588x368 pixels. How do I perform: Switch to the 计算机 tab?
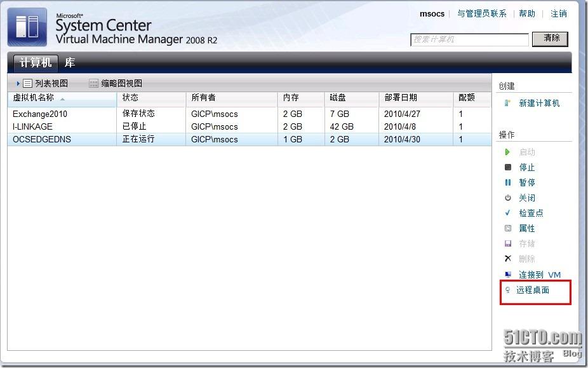[36, 63]
